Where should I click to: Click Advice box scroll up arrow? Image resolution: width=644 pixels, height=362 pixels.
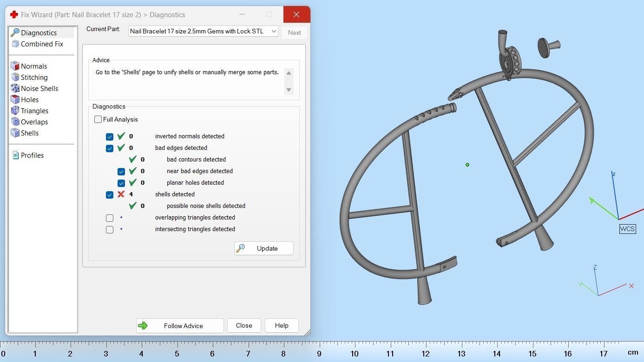pyautogui.click(x=289, y=73)
